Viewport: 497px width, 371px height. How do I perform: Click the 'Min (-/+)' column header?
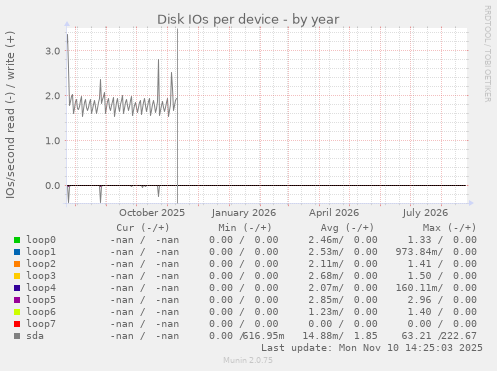[245, 228]
